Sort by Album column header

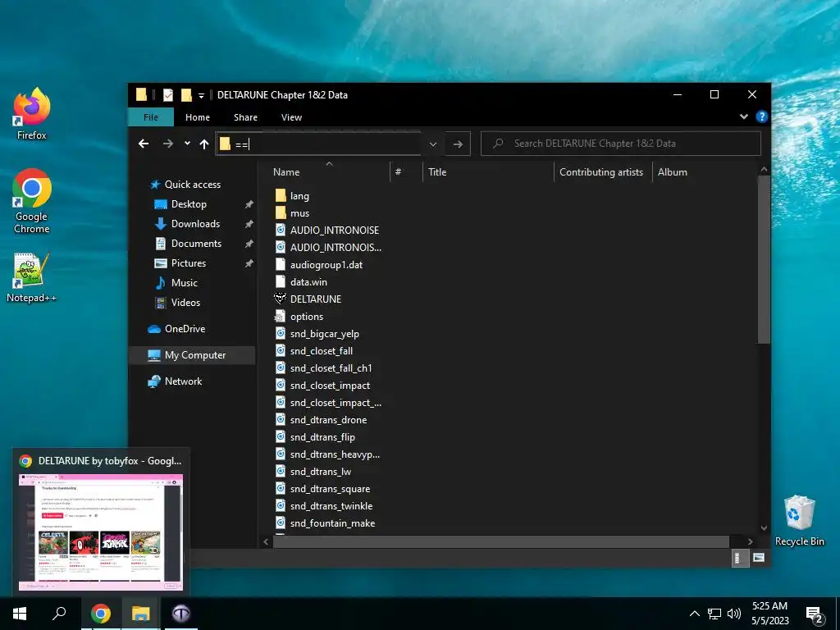[x=673, y=172]
